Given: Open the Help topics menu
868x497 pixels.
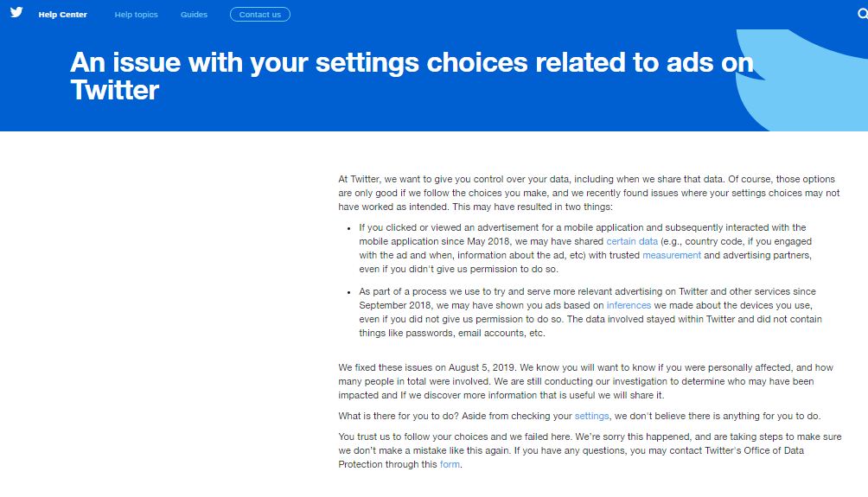Looking at the screenshot, I should point(136,15).
